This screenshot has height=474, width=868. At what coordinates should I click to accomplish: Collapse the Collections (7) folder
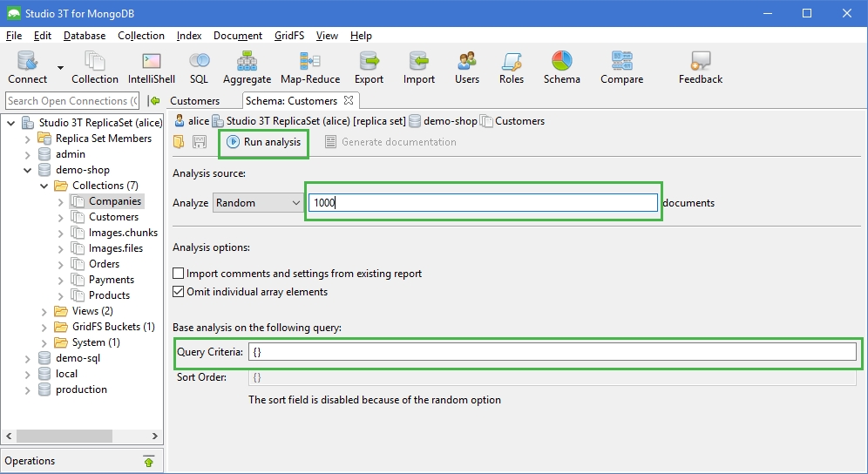[x=44, y=186]
